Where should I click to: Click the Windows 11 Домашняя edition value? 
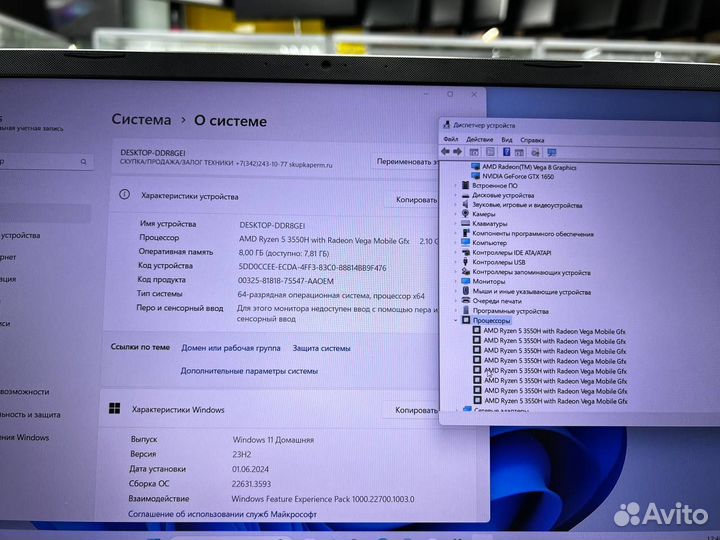pos(273,439)
